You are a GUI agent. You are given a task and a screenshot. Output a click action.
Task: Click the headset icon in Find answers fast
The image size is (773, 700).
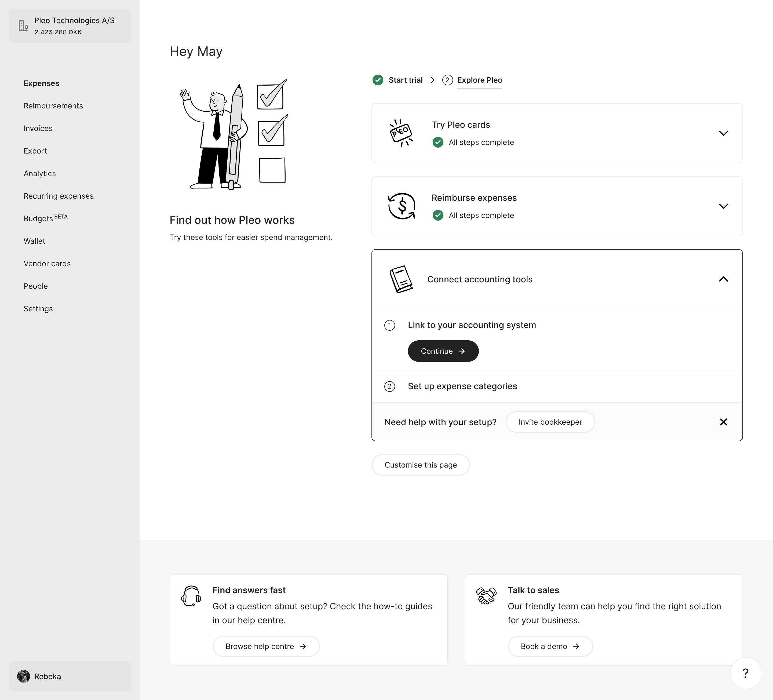(x=191, y=596)
